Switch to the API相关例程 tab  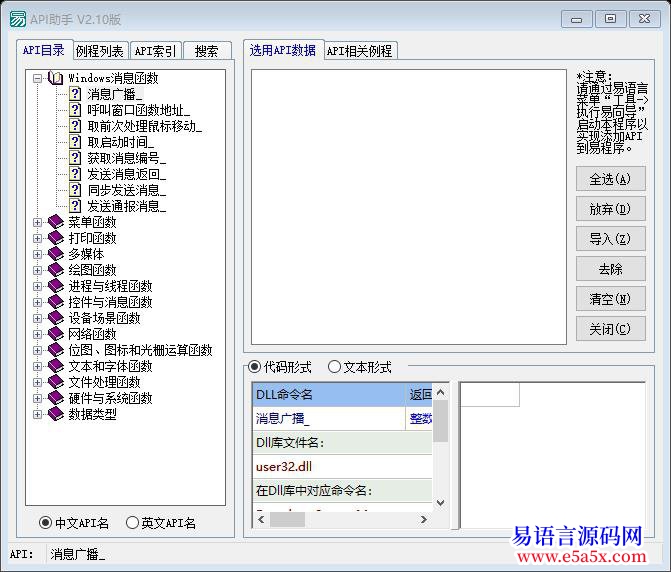[x=360, y=51]
